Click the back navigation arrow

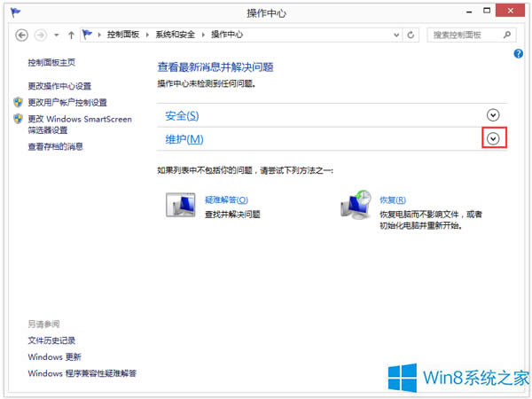[21, 35]
